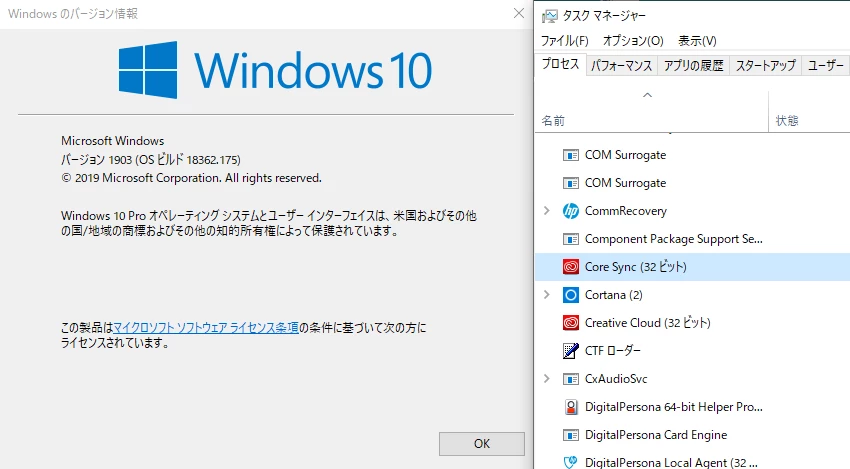Image resolution: width=850 pixels, height=469 pixels.
Task: Switch to the ユーザー tab
Action: pyautogui.click(x=825, y=66)
